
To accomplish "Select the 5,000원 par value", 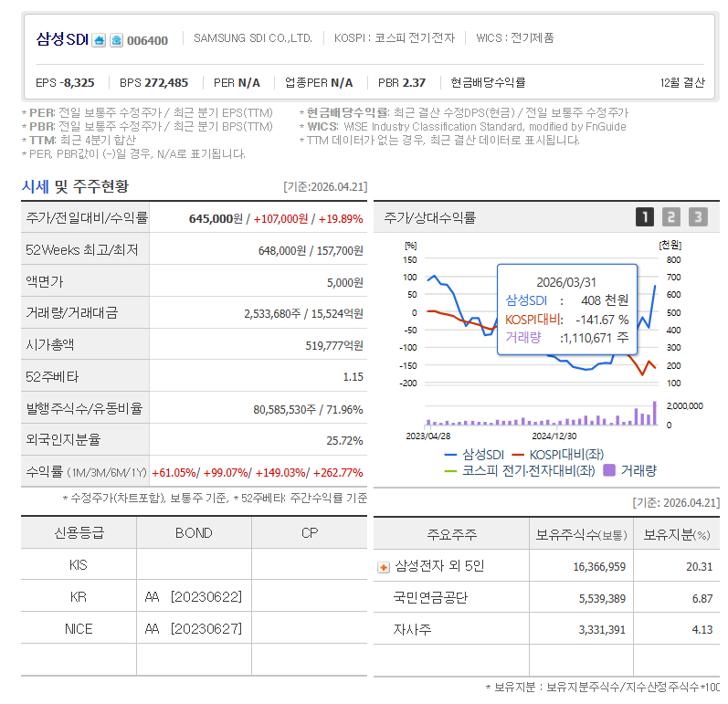I will [344, 283].
